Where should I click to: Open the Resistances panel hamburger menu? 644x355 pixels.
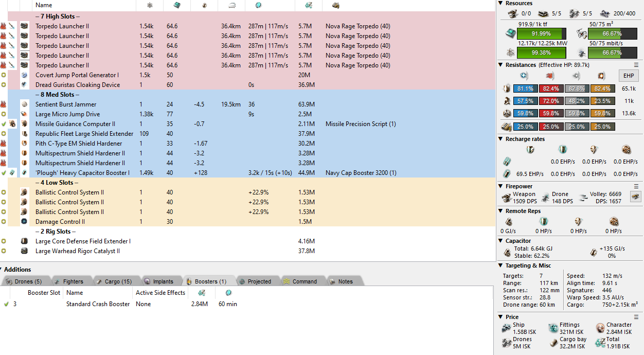click(636, 65)
